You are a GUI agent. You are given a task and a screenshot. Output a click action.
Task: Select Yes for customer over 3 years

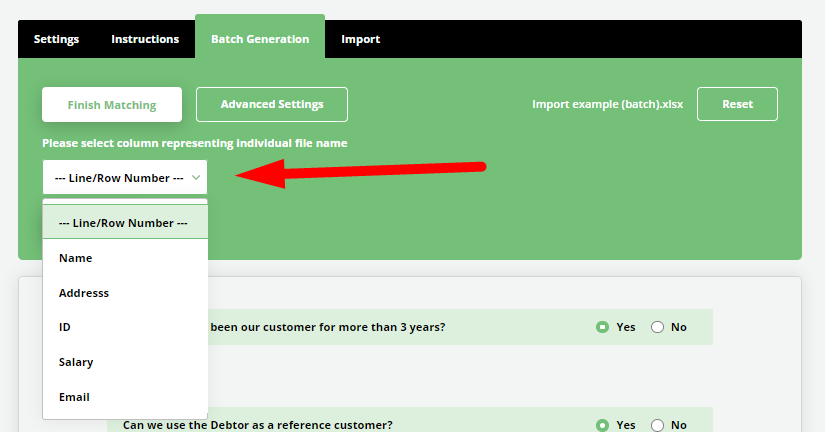(603, 327)
